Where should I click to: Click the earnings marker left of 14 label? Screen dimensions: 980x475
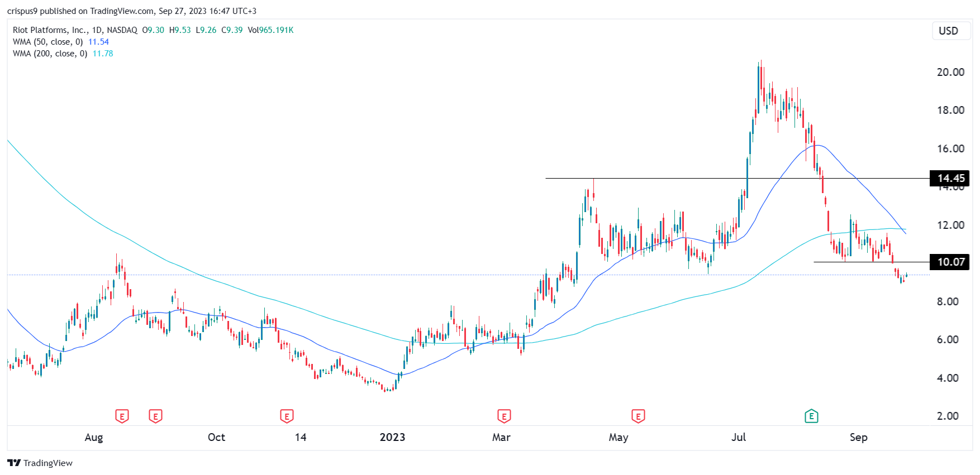tap(287, 416)
